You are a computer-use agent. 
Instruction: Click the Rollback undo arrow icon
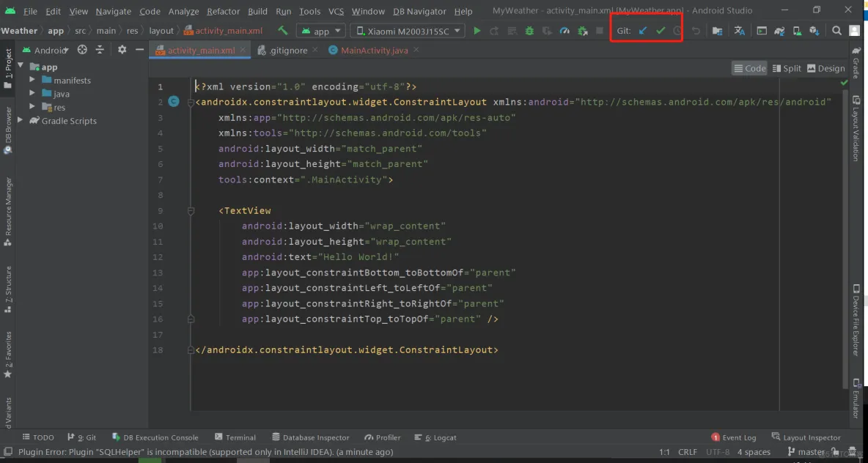click(696, 31)
